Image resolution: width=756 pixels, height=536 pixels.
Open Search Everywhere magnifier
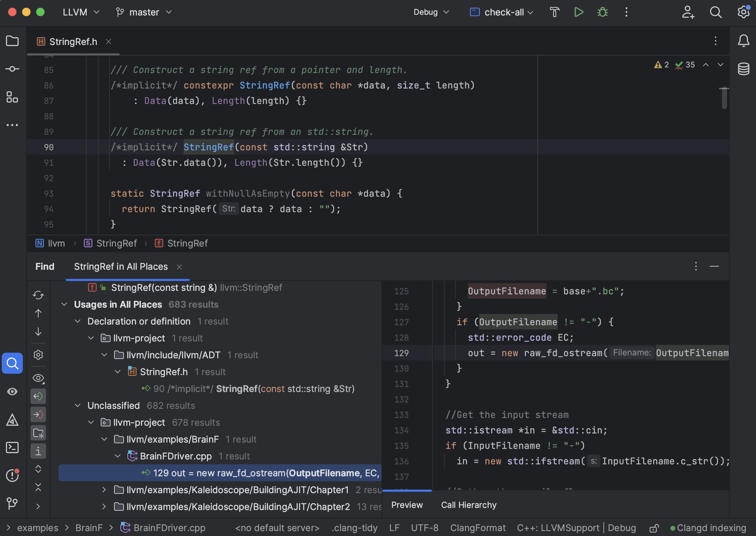click(x=716, y=12)
